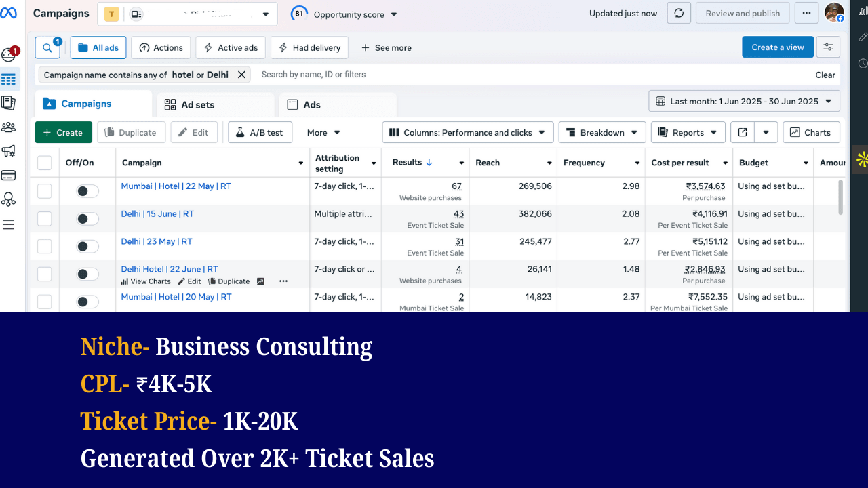Toggle the Delhi 15 June campaign switch

coord(87,219)
